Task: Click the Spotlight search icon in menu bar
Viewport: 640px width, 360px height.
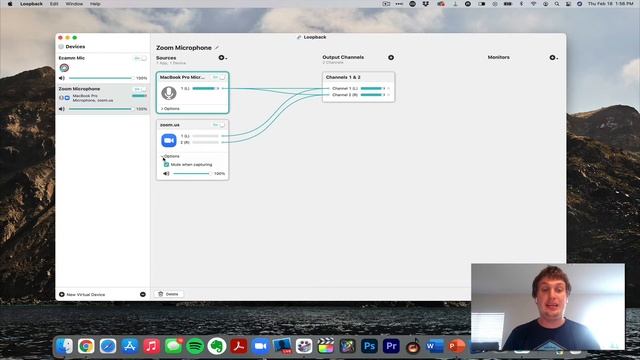Action: point(557,4)
